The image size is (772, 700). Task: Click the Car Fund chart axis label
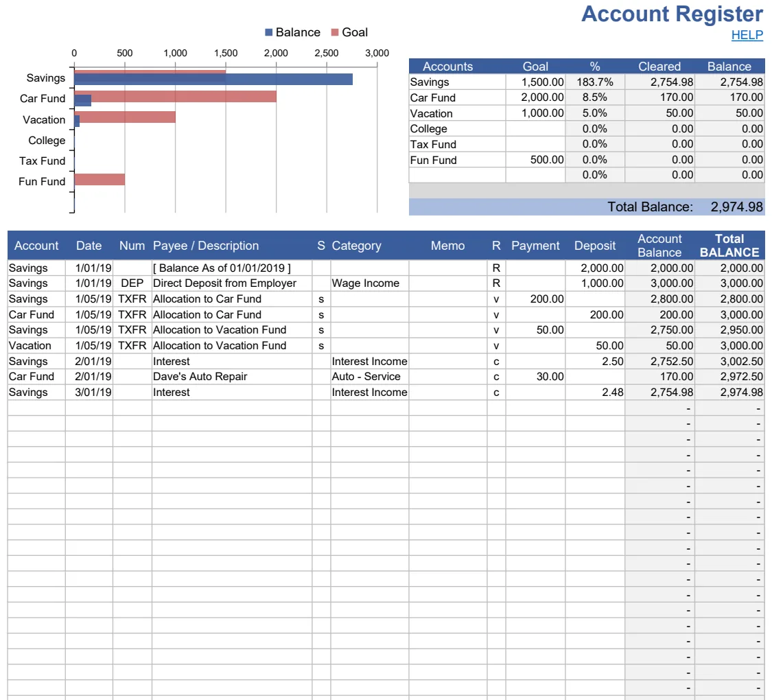(43, 98)
